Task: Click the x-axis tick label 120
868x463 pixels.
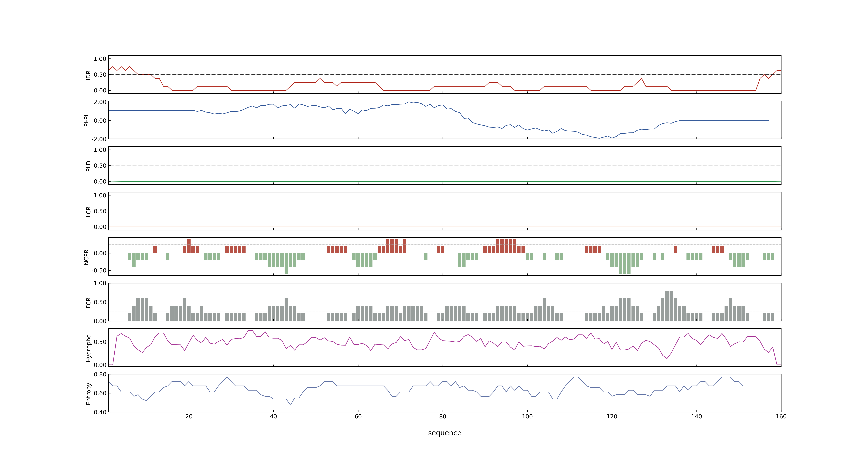Action: tap(612, 416)
